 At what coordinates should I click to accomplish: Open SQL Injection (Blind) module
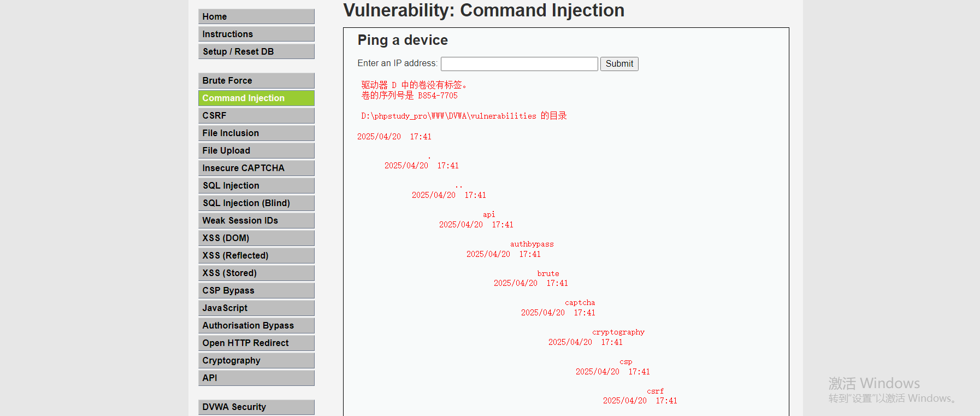pos(256,203)
